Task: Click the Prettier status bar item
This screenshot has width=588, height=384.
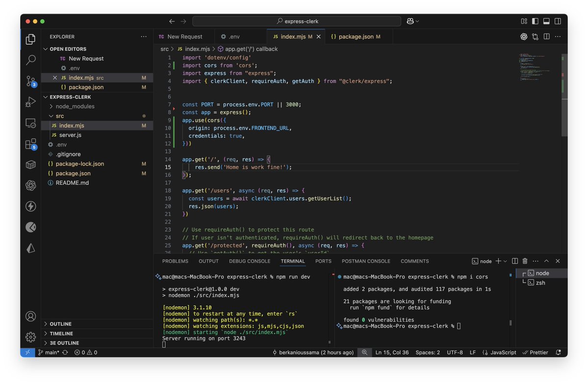Action: click(x=535, y=353)
